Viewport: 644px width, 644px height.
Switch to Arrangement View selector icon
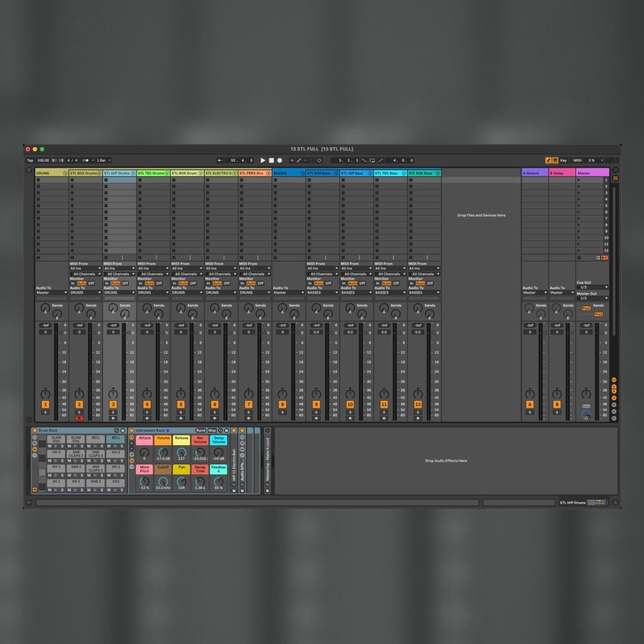615,169
